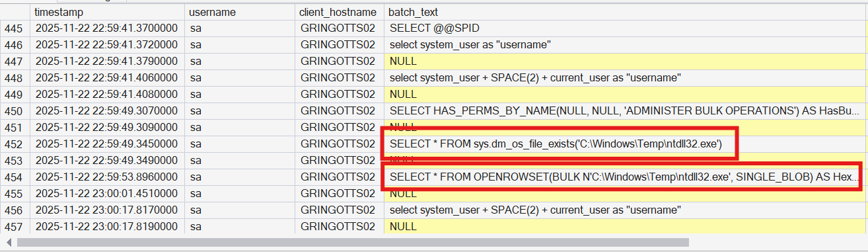This screenshot has width=868, height=252.
Task: Click timestamp 2025-11-22 22:59:49.3450000
Action: tap(107, 144)
